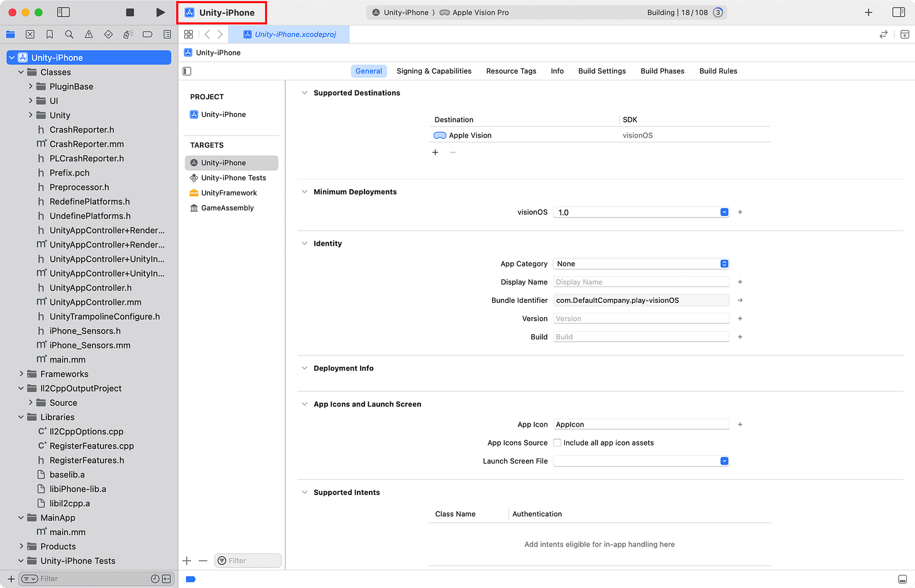Image resolution: width=915 pixels, height=588 pixels.
Task: Open the Build Settings tab
Action: [x=601, y=71]
